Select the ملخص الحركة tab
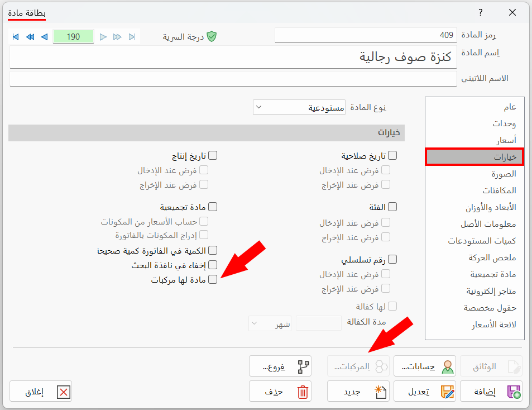Screen dimensions: 532x410 (x=475, y=258)
